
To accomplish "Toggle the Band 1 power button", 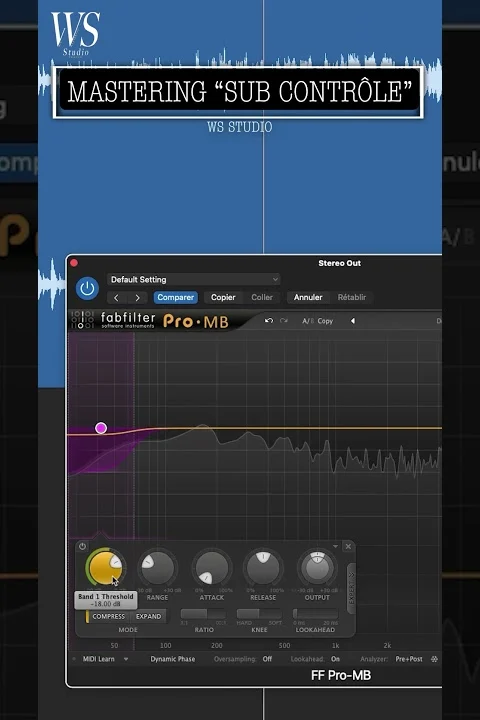I will [82, 546].
